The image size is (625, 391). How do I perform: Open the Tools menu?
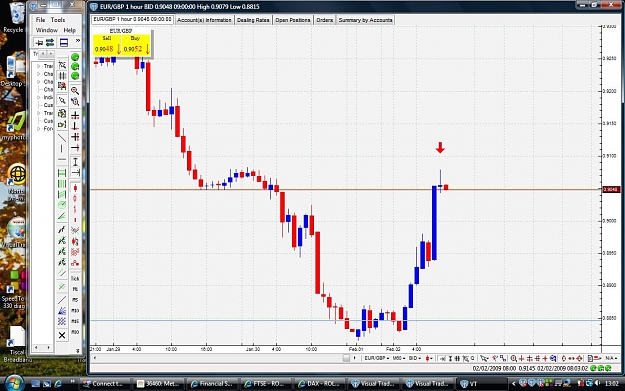(x=58, y=20)
